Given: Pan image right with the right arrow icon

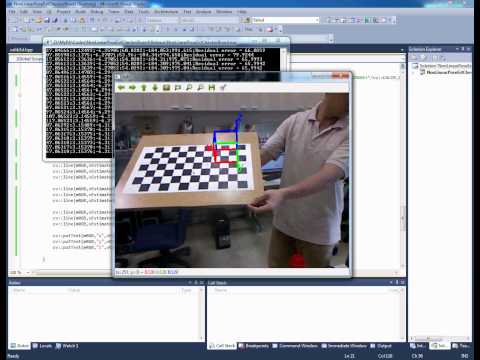Looking at the screenshot, I should (132, 88).
